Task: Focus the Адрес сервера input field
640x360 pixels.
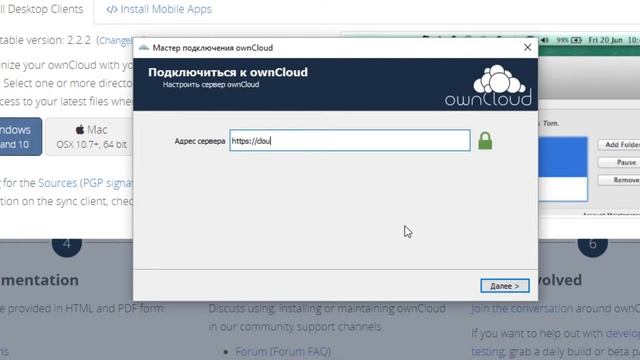Action: (350, 140)
